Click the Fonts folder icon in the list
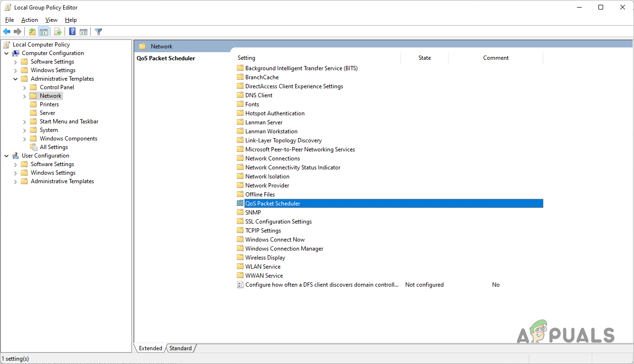This screenshot has height=364, width=634. pyautogui.click(x=240, y=104)
